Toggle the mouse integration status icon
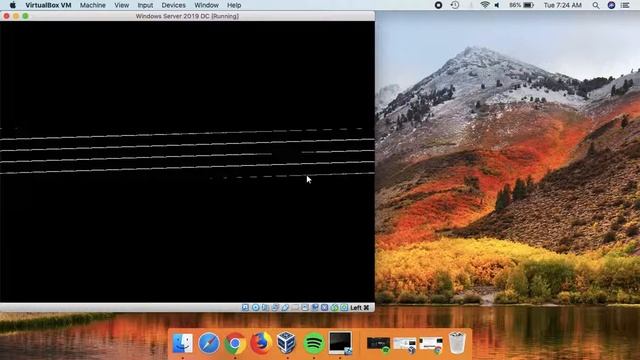Image resolution: width=640 pixels, height=360 pixels. coord(334,307)
